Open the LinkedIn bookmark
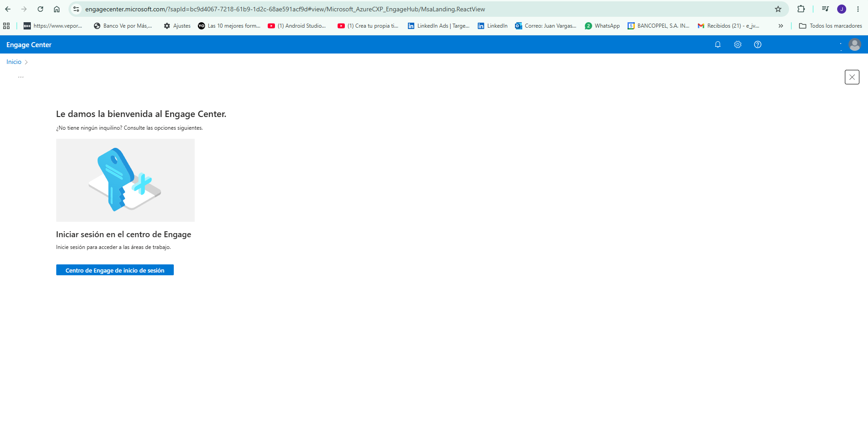 [493, 26]
